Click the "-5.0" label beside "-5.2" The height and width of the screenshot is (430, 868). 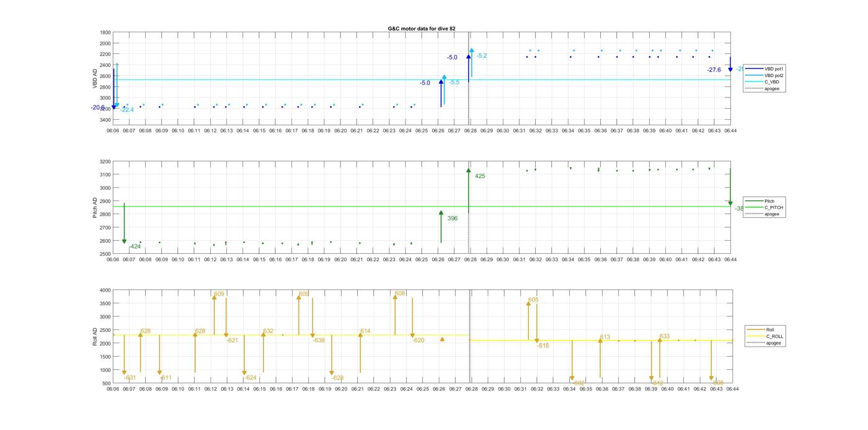pyautogui.click(x=452, y=58)
